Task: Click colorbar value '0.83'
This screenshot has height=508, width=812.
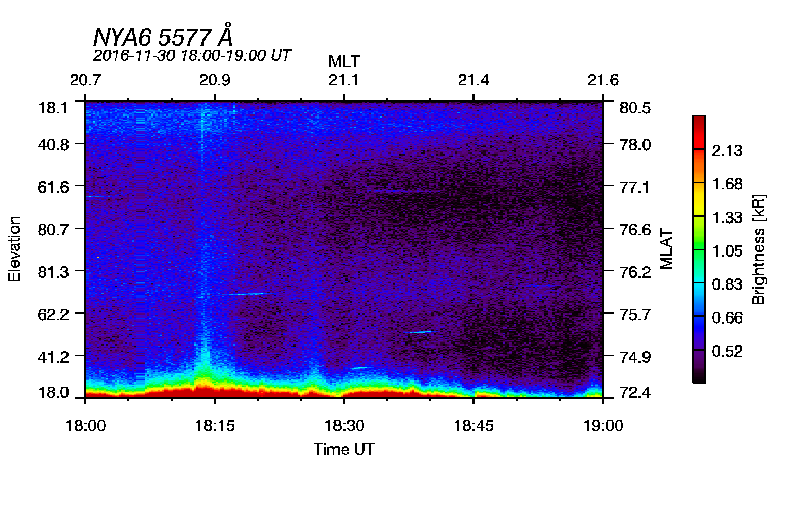Action: pyautogui.click(x=727, y=284)
